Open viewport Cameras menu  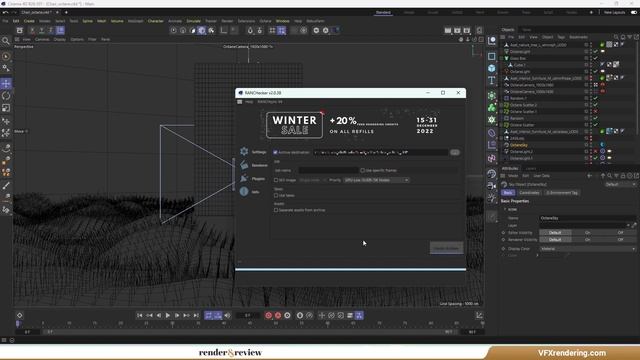point(42,40)
